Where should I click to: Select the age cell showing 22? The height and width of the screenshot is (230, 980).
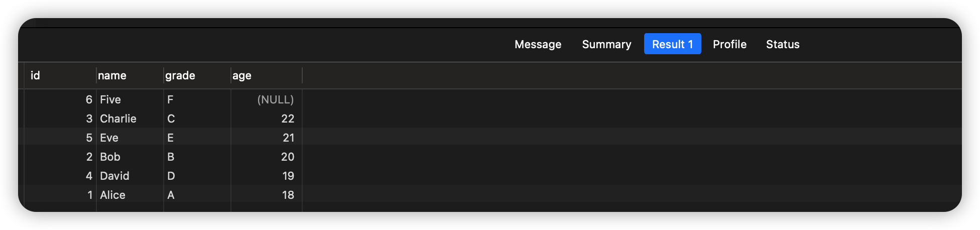288,119
